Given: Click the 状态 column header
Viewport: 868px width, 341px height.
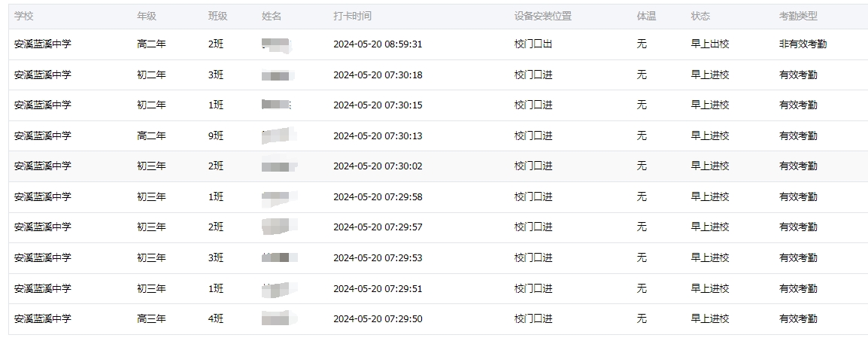Looking at the screenshot, I should click(x=700, y=16).
